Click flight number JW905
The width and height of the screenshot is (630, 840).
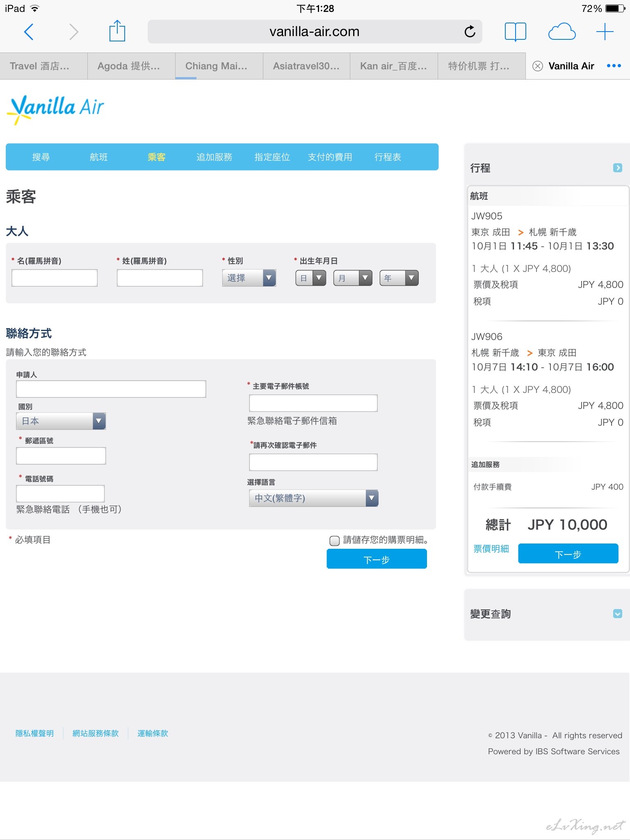click(x=487, y=216)
